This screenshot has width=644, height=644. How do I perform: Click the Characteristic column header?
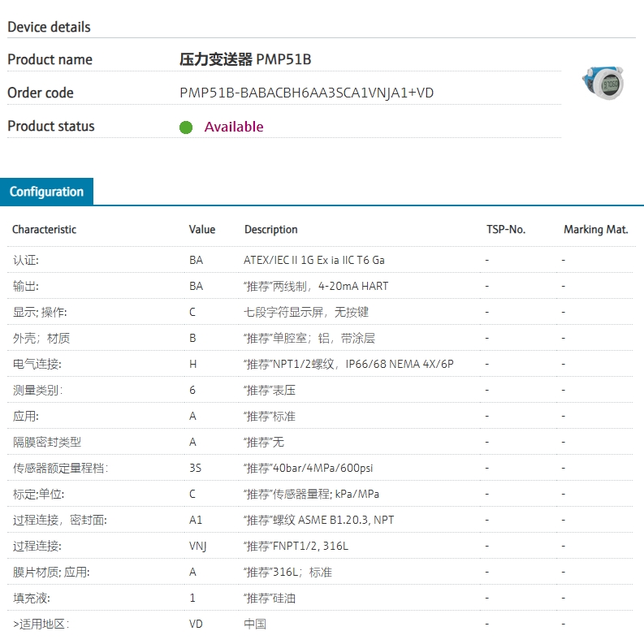[x=44, y=230]
